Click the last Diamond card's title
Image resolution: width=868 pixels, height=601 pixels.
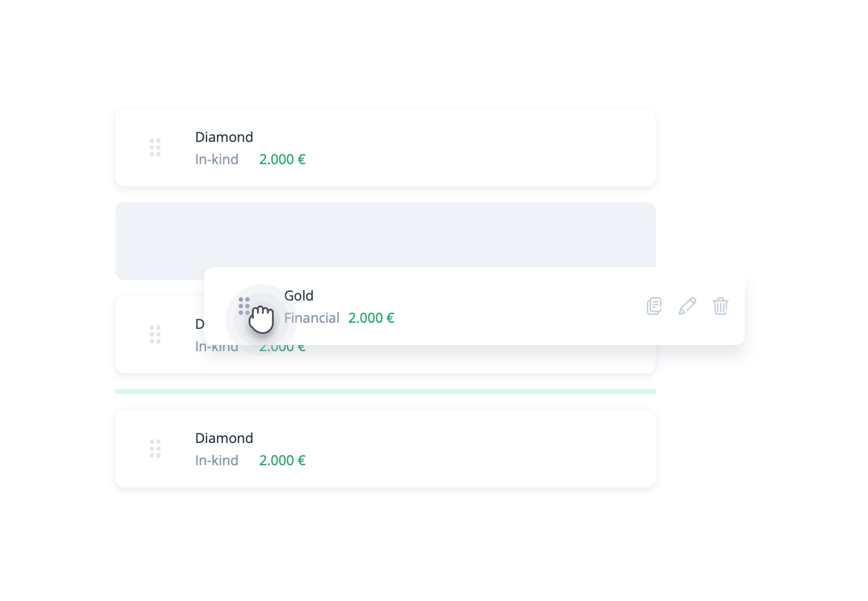(x=224, y=438)
